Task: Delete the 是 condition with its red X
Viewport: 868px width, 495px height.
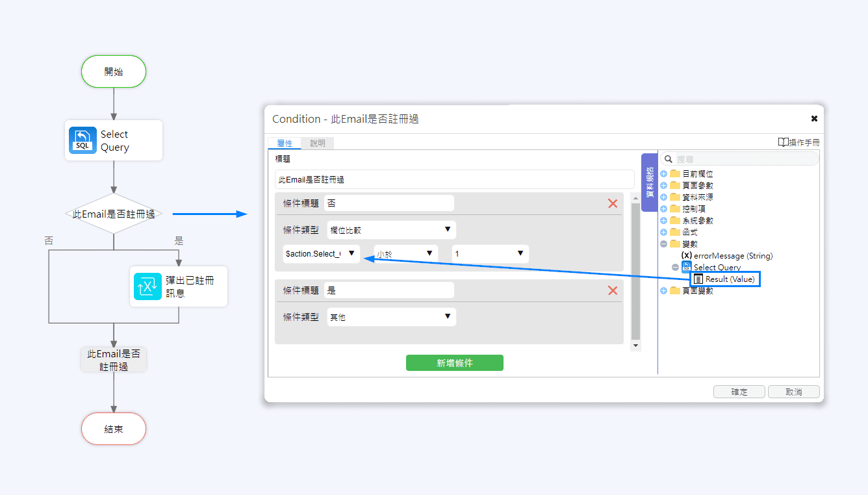Action: click(x=613, y=290)
